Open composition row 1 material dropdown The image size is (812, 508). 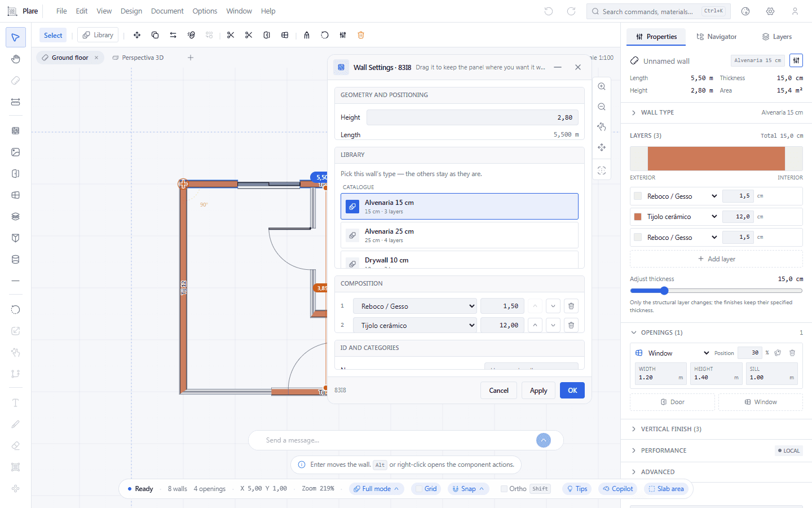(415, 306)
